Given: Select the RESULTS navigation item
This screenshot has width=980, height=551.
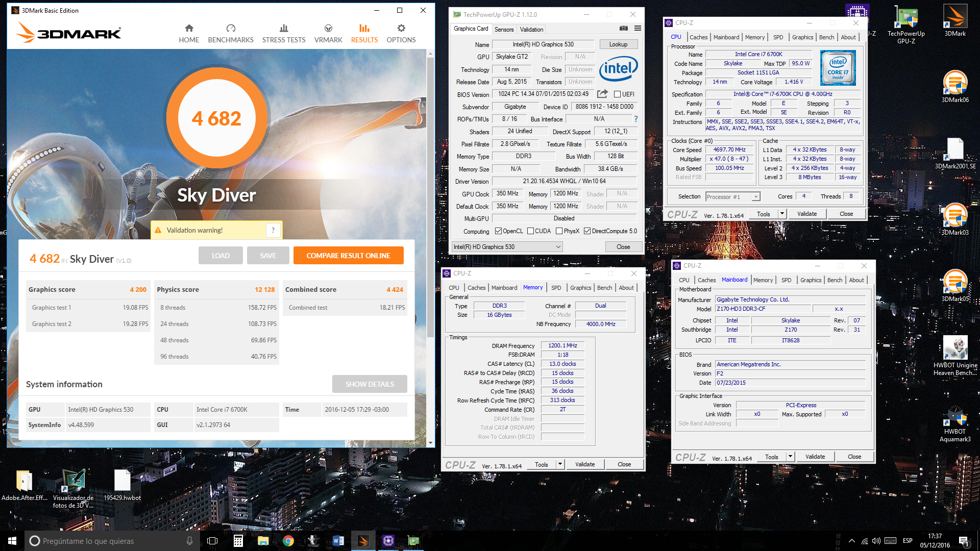Looking at the screenshot, I should (x=364, y=34).
